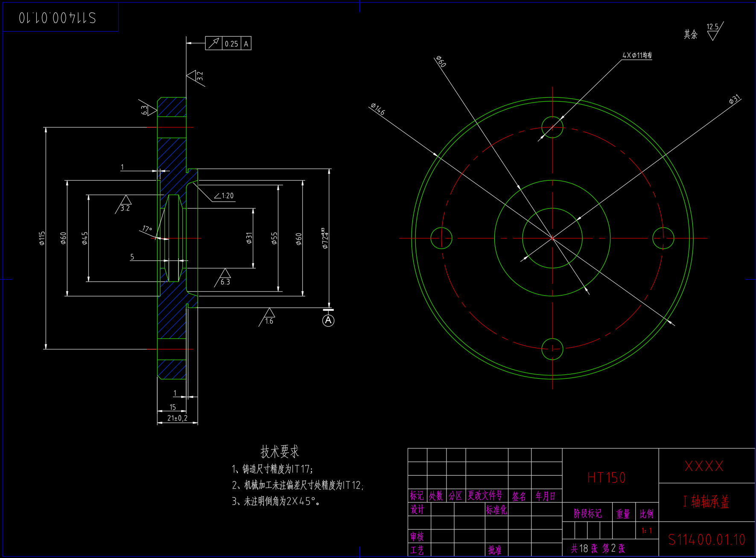Select the φ146 diameter dimension text
The height and width of the screenshot is (558, 756).
(x=378, y=109)
